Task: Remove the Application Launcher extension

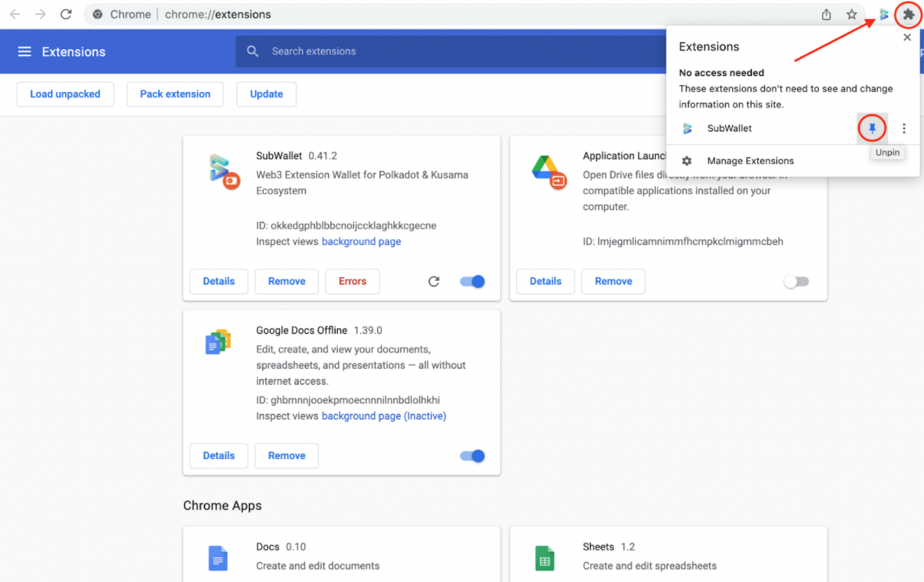Action: (614, 281)
